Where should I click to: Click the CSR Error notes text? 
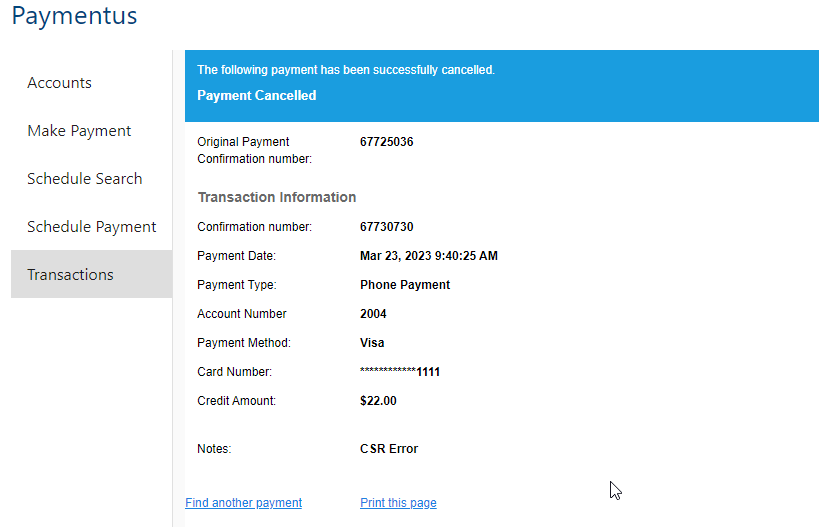tap(389, 449)
